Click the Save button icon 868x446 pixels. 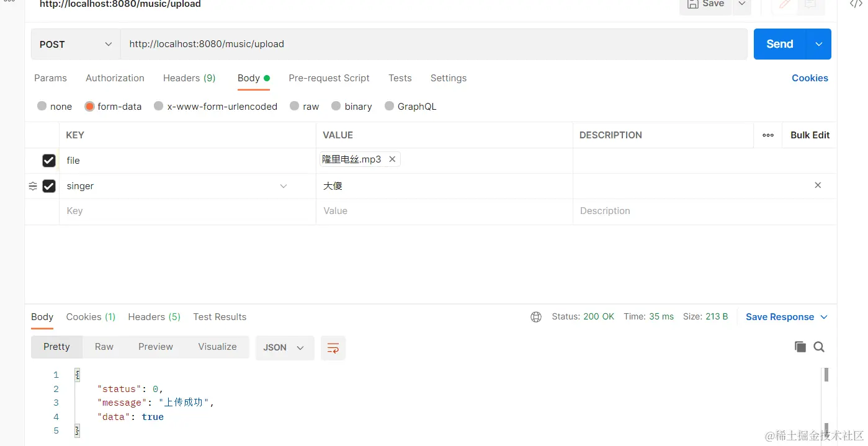693,4
